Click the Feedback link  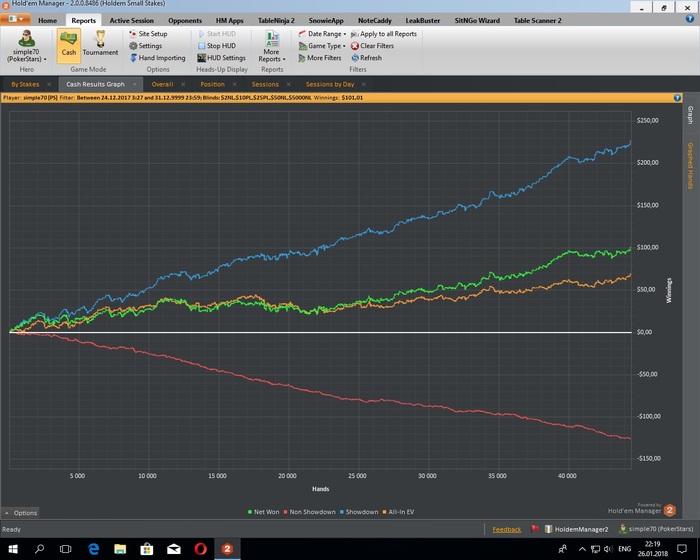(x=507, y=529)
